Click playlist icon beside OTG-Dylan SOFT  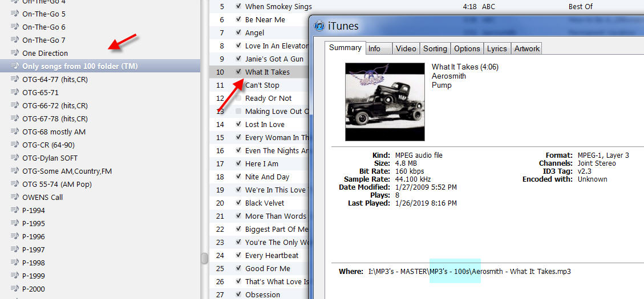[15, 158]
